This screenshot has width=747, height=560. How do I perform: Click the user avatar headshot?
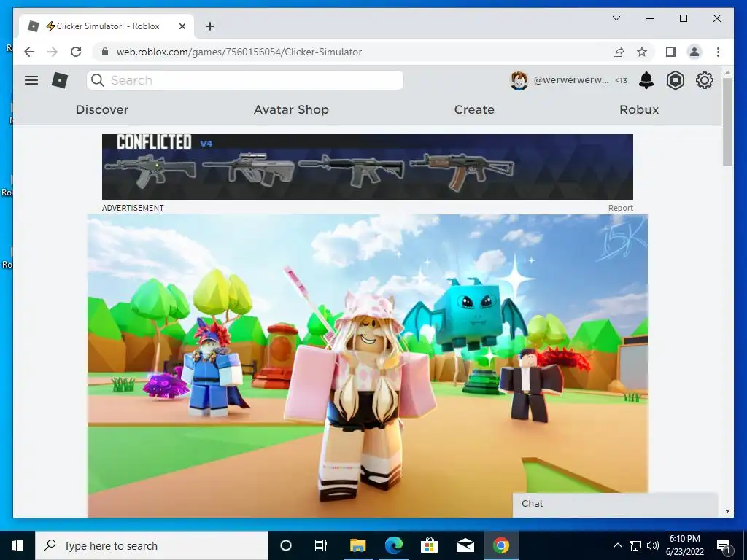pos(519,80)
